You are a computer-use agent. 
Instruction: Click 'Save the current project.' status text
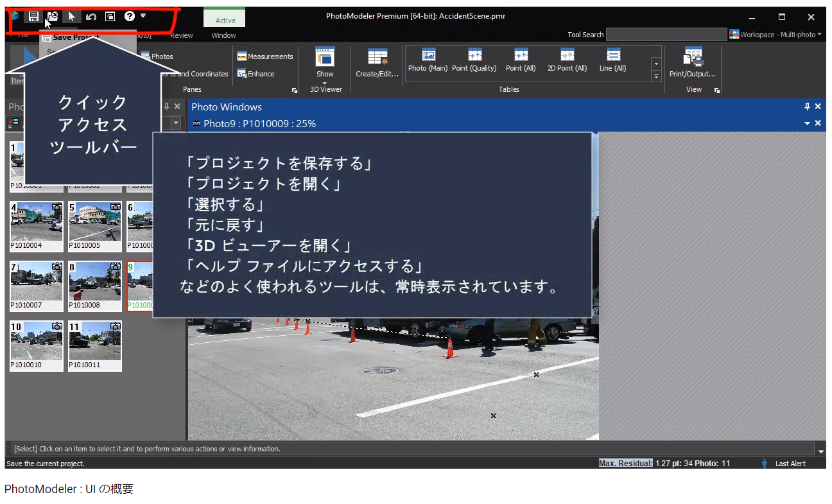pyautogui.click(x=46, y=464)
